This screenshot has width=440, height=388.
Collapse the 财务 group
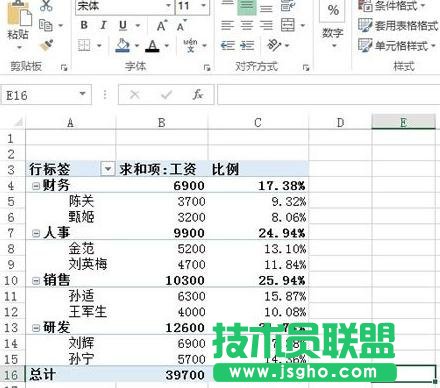(x=36, y=186)
